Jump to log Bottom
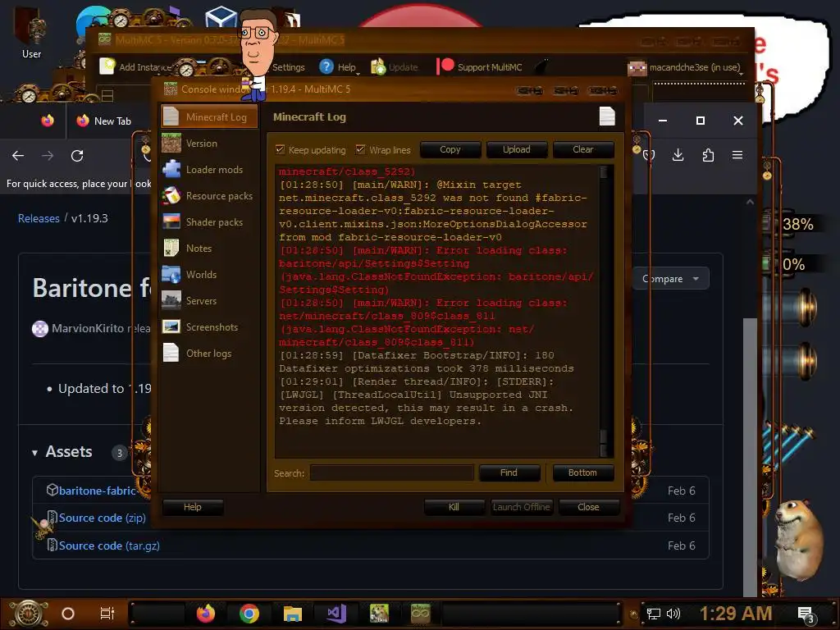The height and width of the screenshot is (630, 840). tap(583, 472)
